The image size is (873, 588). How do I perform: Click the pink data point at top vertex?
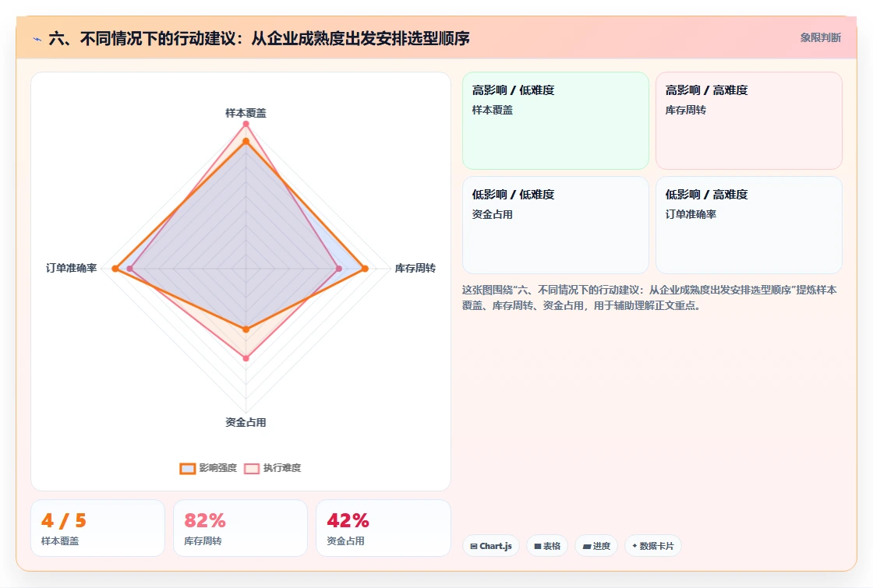(246, 124)
